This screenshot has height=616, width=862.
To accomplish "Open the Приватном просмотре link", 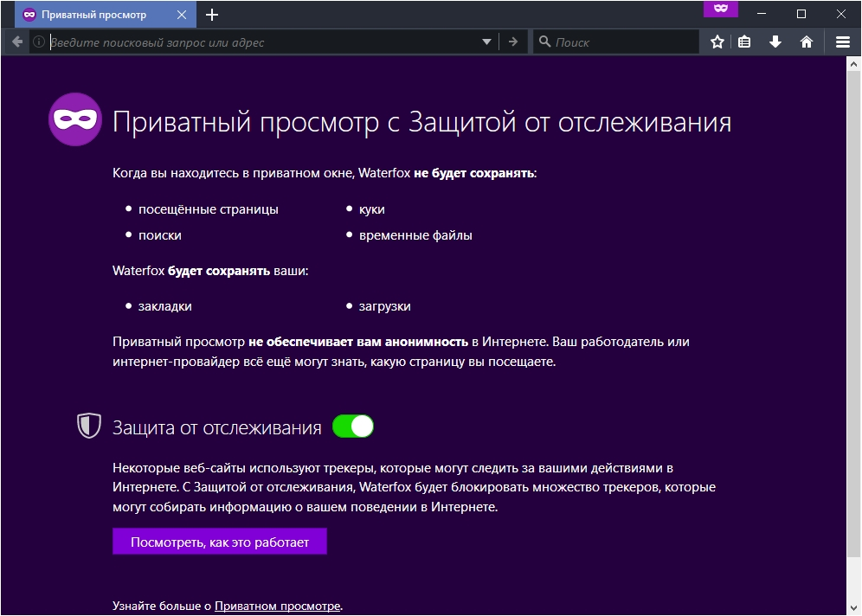I will pos(278,606).
